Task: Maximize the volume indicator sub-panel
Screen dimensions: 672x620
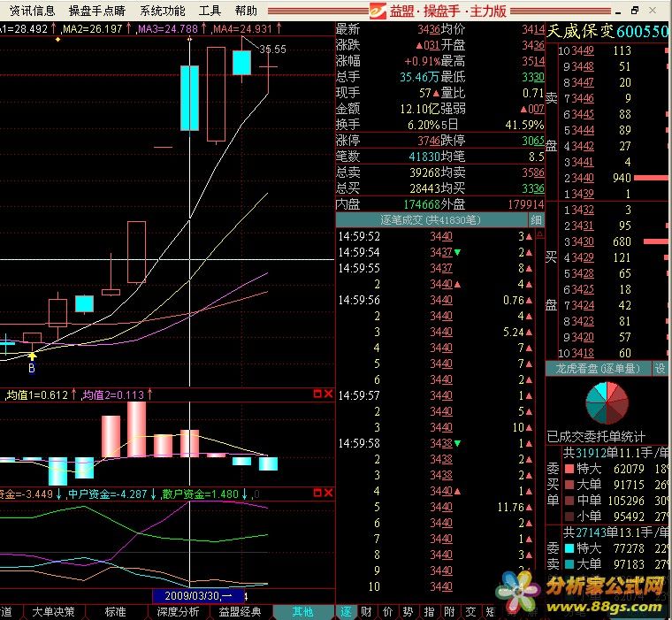Action: tap(317, 394)
